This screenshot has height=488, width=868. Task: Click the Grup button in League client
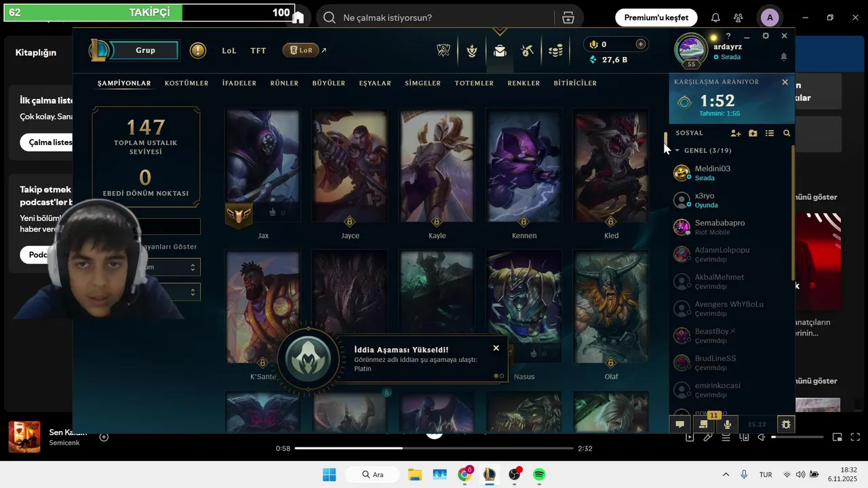click(145, 50)
